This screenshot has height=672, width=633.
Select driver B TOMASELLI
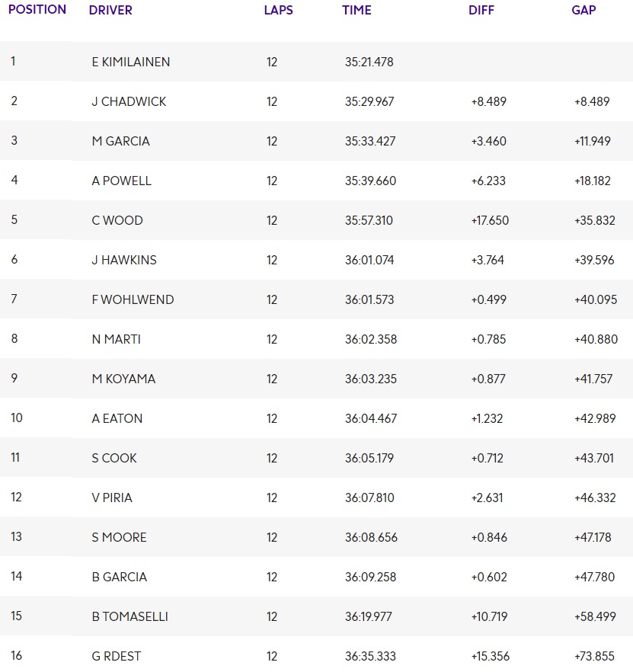pyautogui.click(x=129, y=616)
